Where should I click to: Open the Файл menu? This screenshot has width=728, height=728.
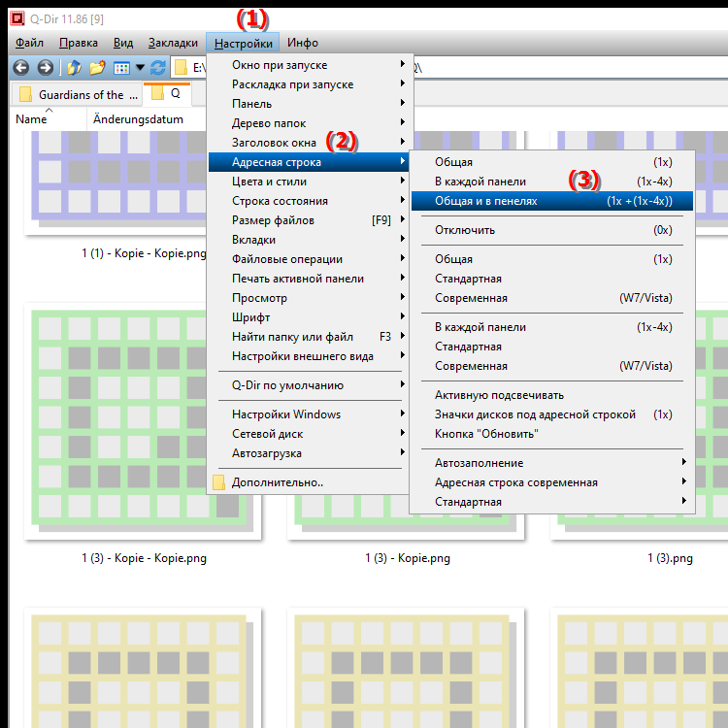(x=29, y=43)
